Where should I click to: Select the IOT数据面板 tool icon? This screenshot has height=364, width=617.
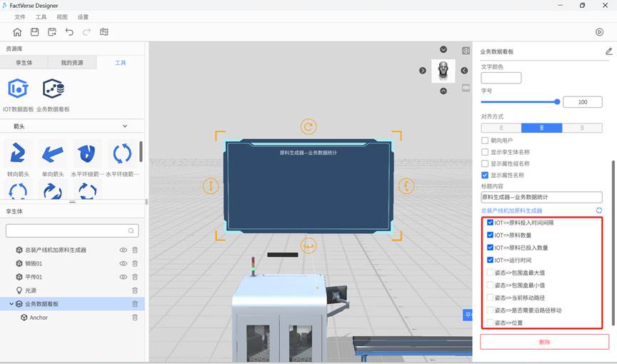pyautogui.click(x=18, y=89)
